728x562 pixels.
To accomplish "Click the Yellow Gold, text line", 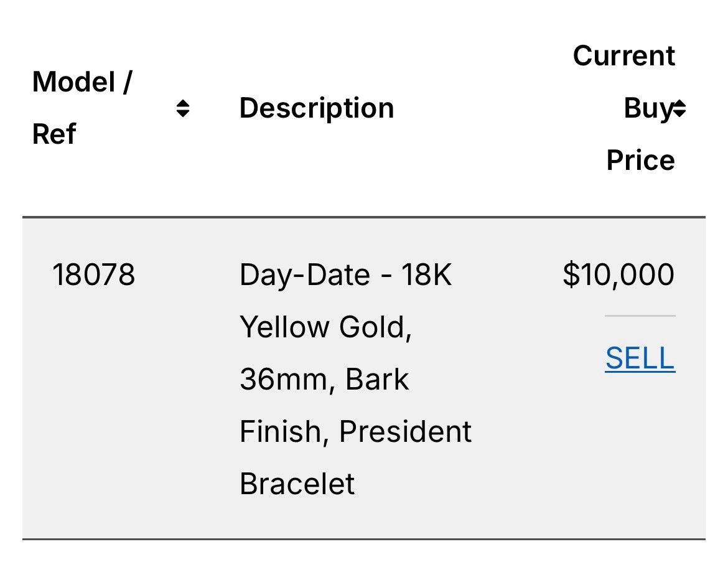I will pos(325,327).
